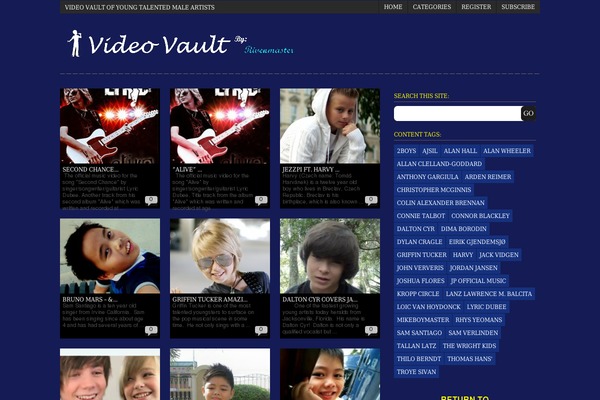Screen dimensions: 600x400
Task: Open comments on the Dalton Cyr post
Action: point(371,330)
